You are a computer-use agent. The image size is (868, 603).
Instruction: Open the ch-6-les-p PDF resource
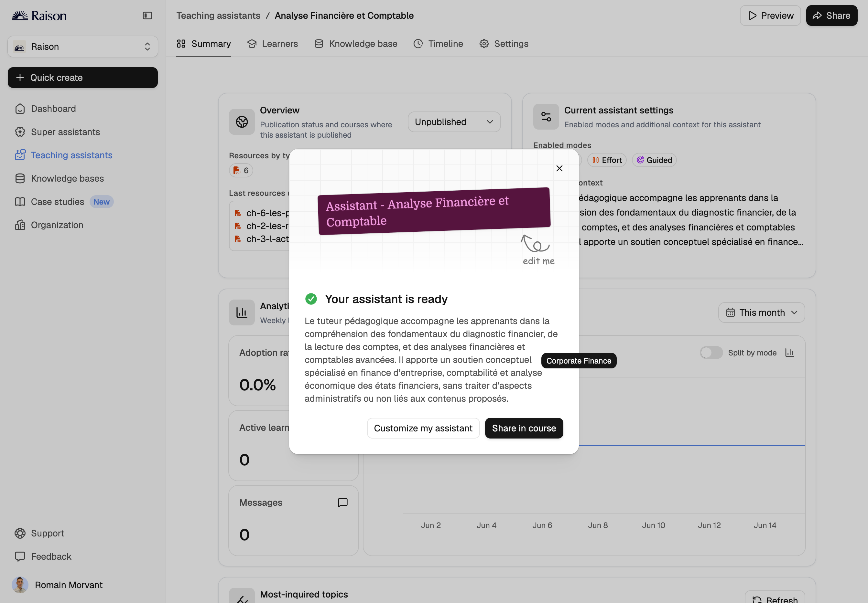[262, 213]
